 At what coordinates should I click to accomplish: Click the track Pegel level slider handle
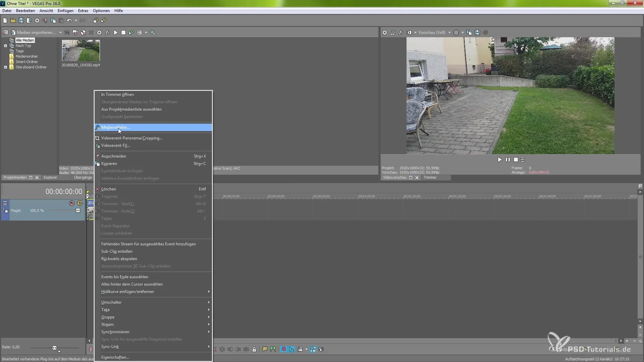(x=78, y=210)
